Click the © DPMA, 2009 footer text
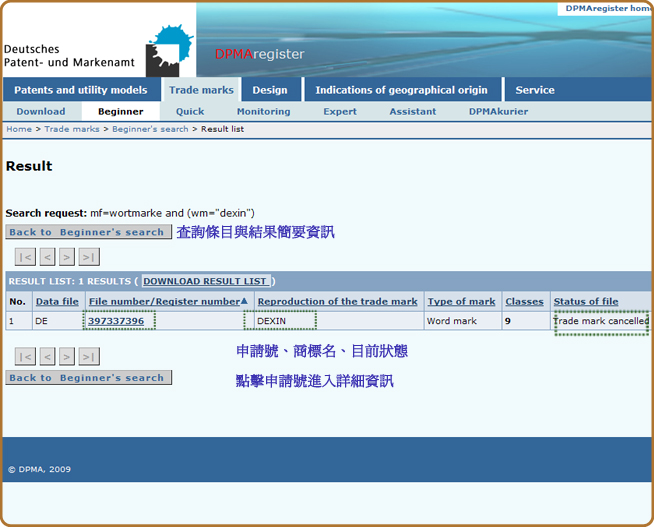654x527 pixels. 39,469
